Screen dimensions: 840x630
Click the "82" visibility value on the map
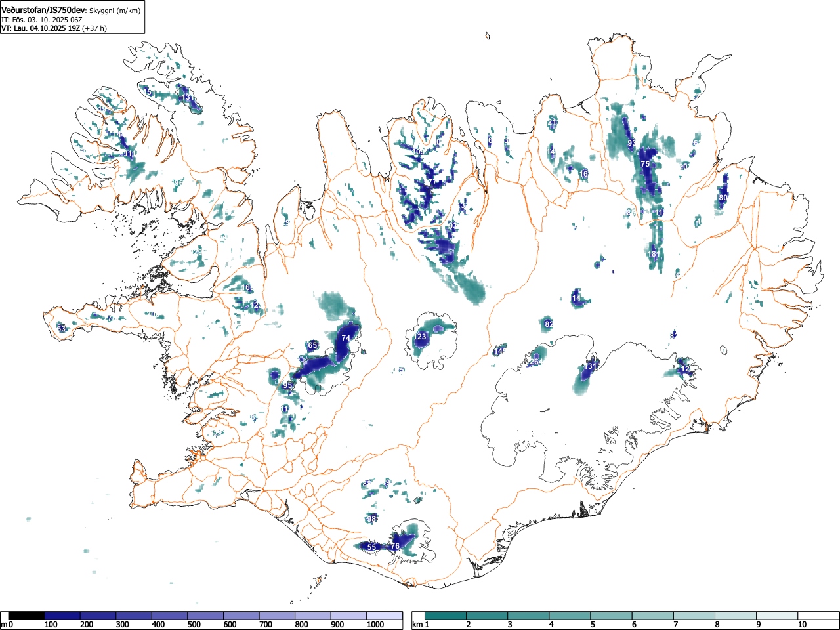(549, 324)
